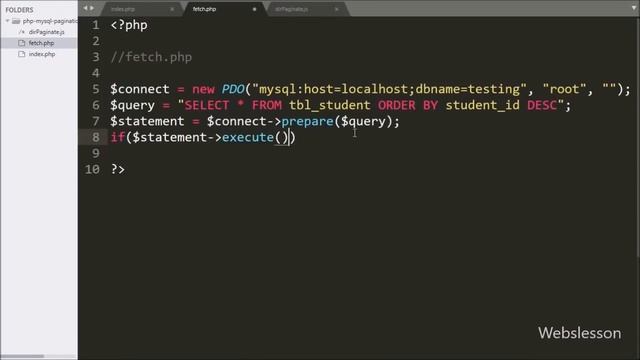Go to next tab with right arrow
Screen dimensions: 640x360
pos(92,8)
